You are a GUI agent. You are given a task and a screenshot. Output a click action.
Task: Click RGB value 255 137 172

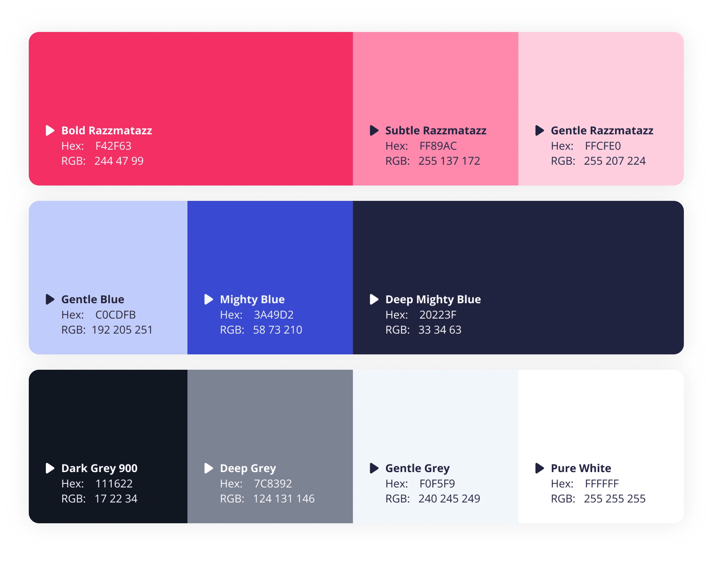449,161
